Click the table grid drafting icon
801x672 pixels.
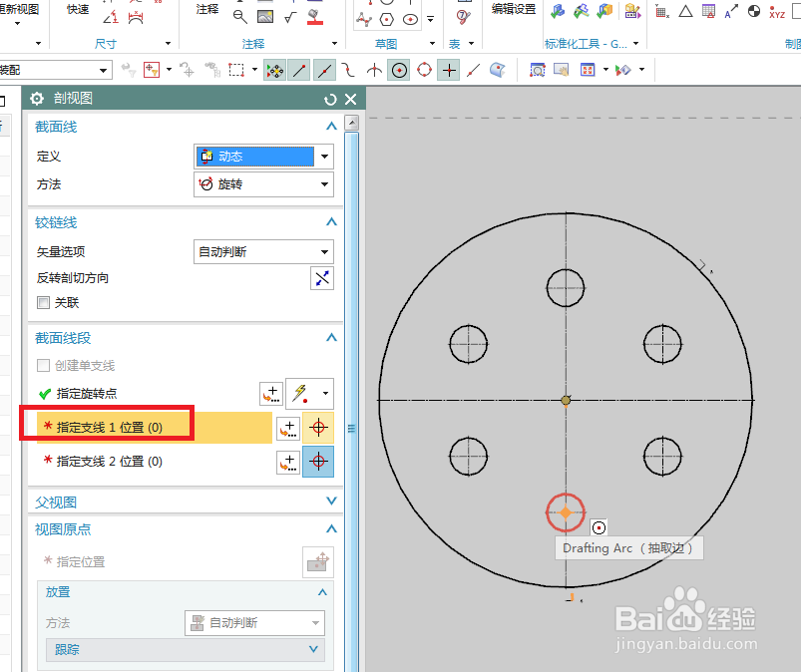coord(708,11)
